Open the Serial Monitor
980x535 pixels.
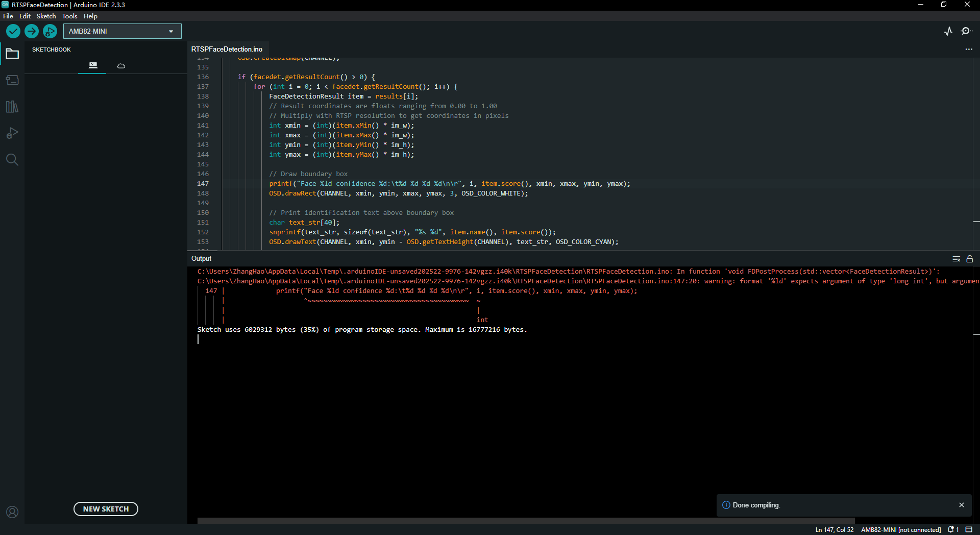tap(966, 31)
